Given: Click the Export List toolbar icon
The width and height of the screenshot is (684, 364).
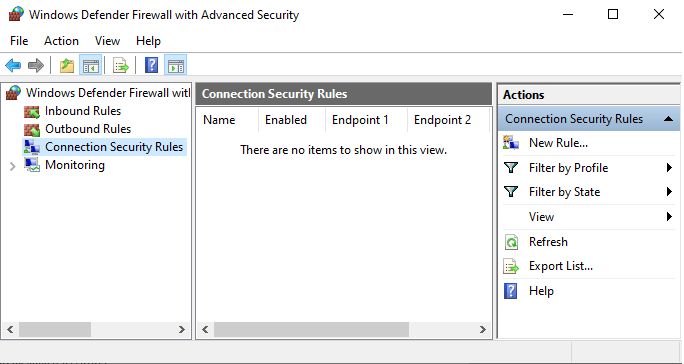Looking at the screenshot, I should [121, 66].
